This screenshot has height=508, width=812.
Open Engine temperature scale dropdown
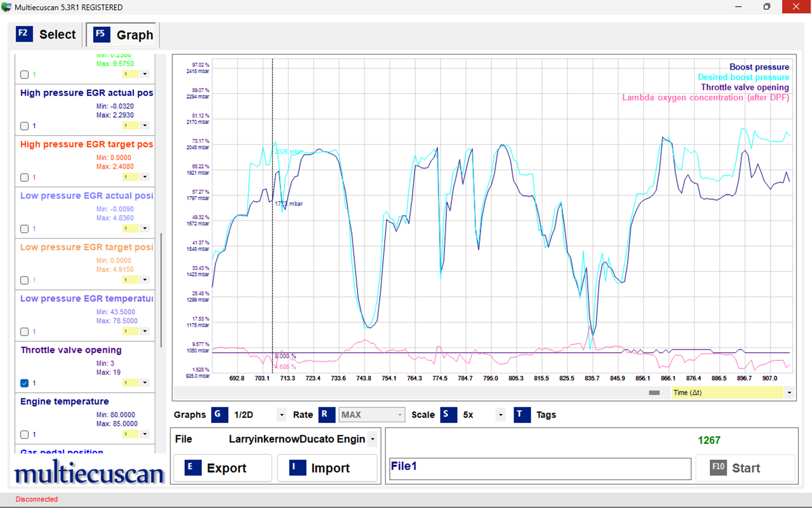[x=145, y=434]
